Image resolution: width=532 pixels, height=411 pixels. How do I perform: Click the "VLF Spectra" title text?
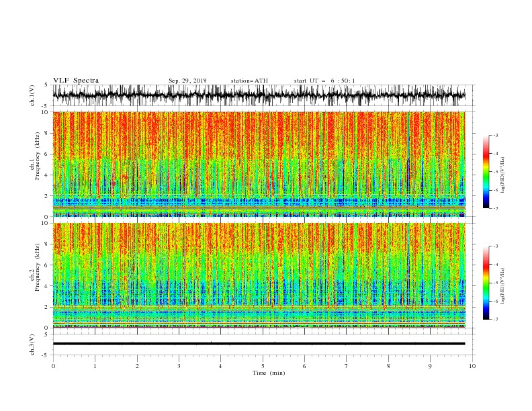pos(76,81)
